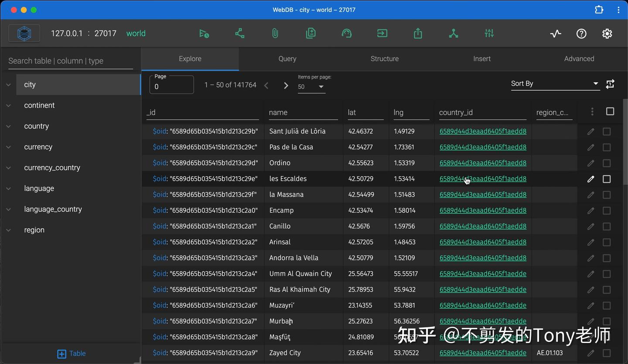Open the relations graph icon in the toolbar

pyautogui.click(x=453, y=33)
